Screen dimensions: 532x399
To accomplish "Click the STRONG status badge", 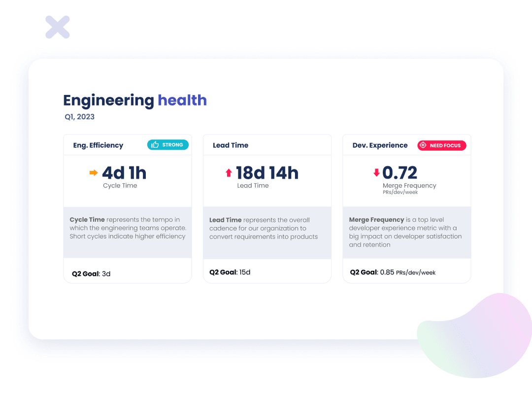I will click(x=167, y=145).
